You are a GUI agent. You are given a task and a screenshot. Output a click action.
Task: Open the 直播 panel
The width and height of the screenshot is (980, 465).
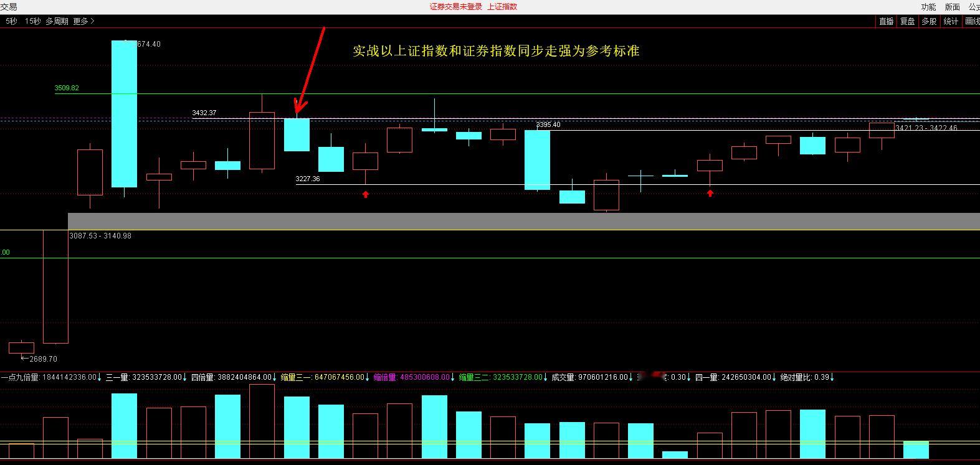tap(886, 21)
